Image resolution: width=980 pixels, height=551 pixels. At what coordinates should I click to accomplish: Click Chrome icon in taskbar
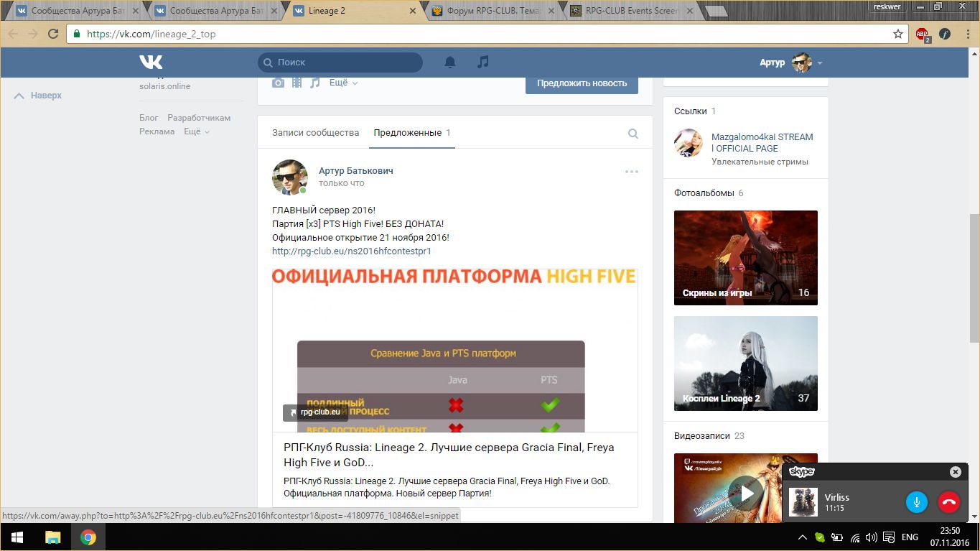point(88,537)
